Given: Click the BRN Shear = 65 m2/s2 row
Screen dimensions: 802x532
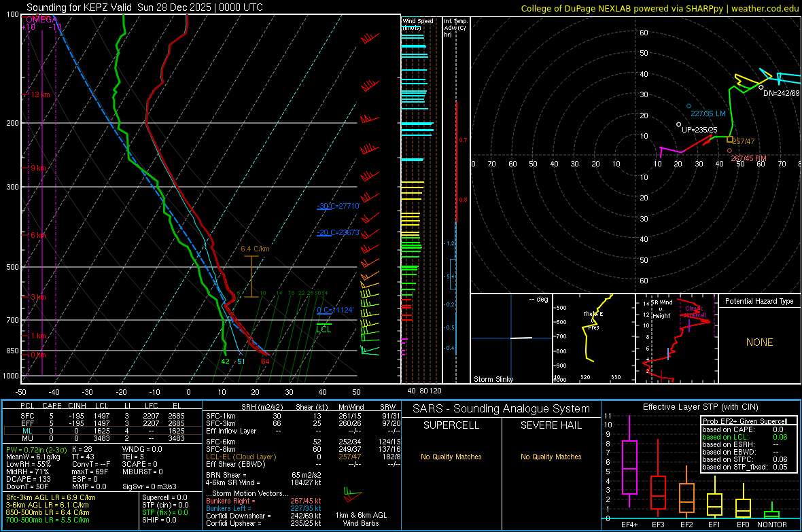Looking at the screenshot, I should 263,475.
